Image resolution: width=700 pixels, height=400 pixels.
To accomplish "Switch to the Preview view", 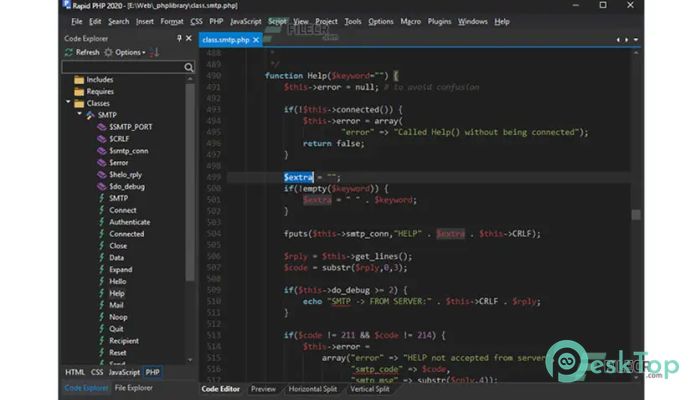I will click(263, 389).
